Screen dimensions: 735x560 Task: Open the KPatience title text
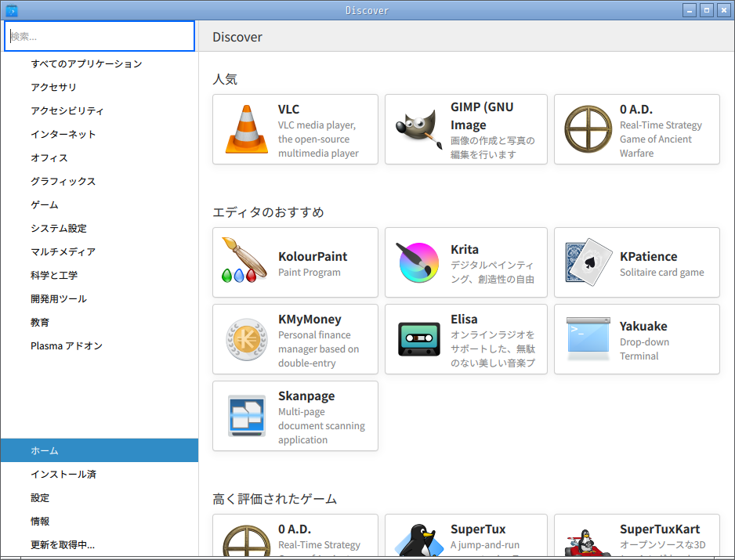[x=648, y=256]
